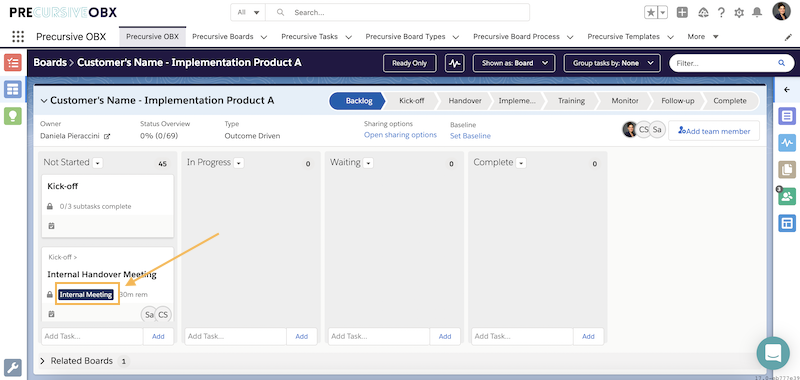Open the Precursive Boards tab chevron
The height and width of the screenshot is (380, 800).
pos(264,37)
